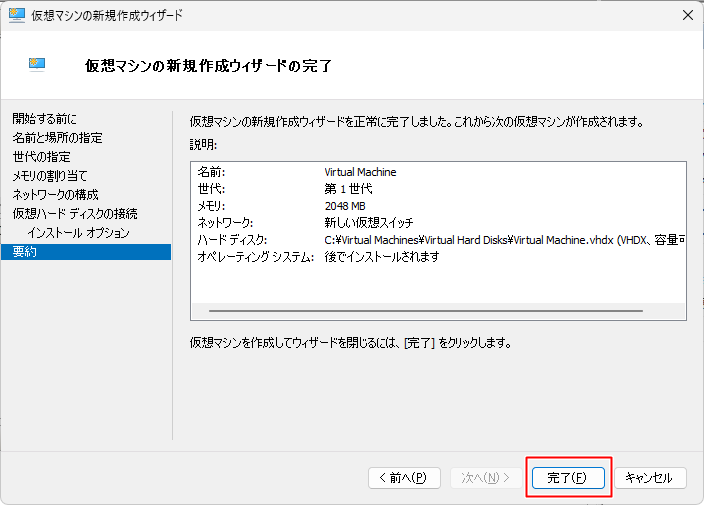Click 完了(F) to create the virtual machine
Screen dimensions: 704x505
568,477
